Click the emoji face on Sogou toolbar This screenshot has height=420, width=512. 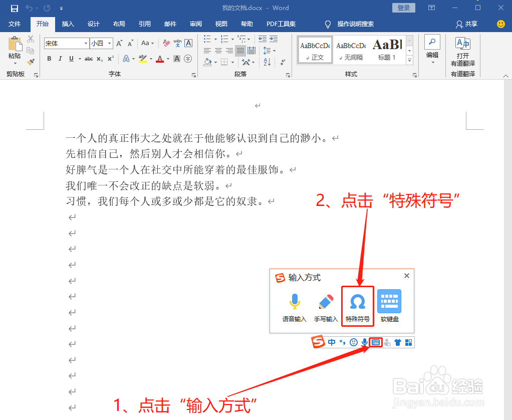pos(353,342)
